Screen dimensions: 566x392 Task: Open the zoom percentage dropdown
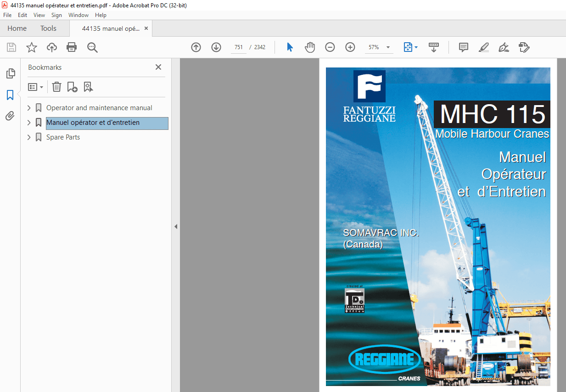(x=388, y=47)
